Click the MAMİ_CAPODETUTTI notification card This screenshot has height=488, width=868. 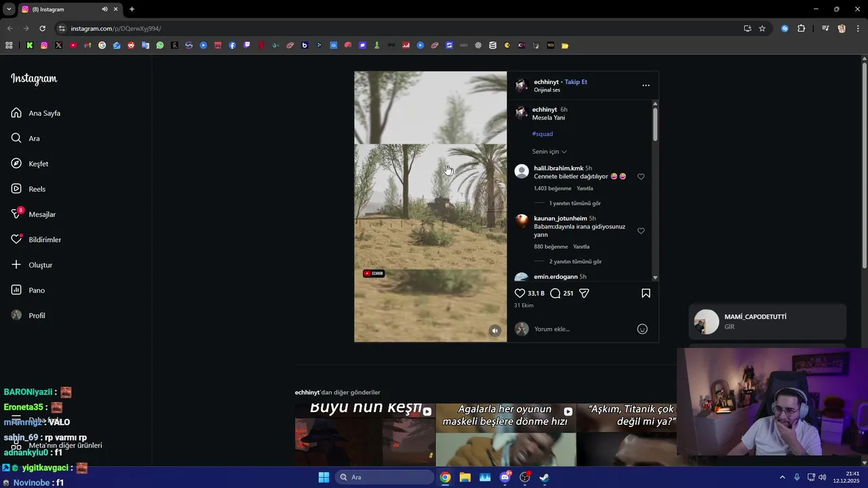click(x=768, y=322)
